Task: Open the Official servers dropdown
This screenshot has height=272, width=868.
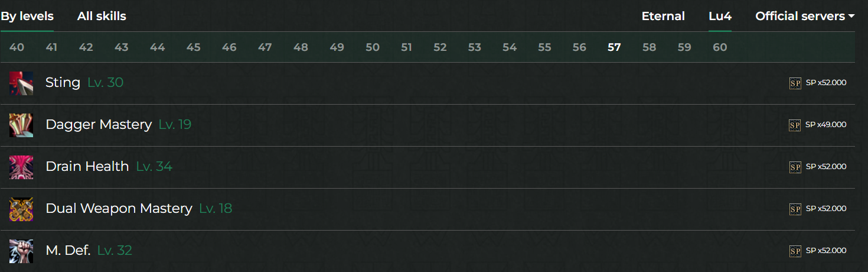Action: (x=805, y=17)
